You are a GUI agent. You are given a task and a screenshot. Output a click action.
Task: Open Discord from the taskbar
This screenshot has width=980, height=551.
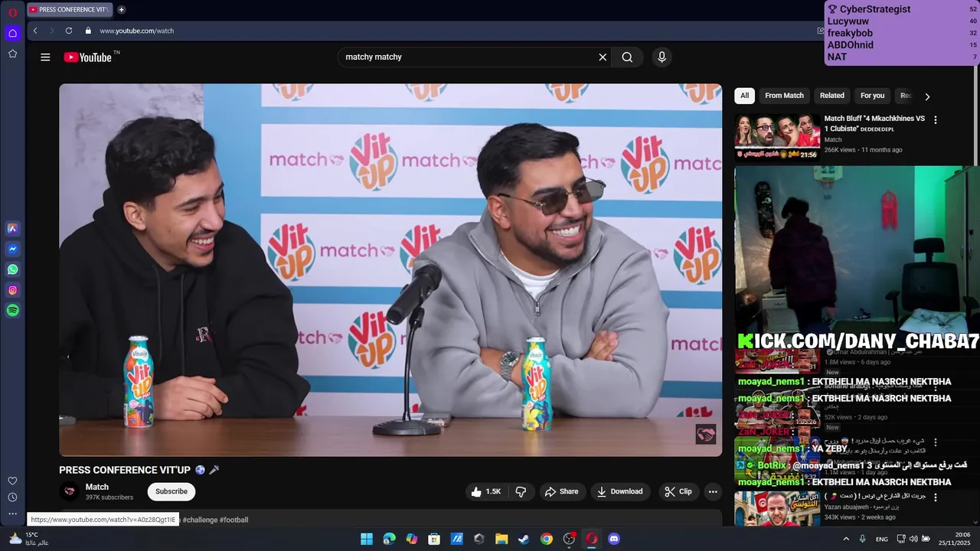tap(613, 539)
